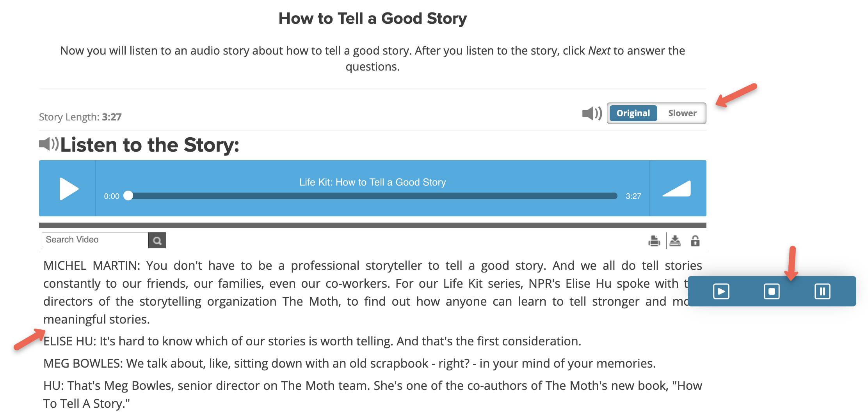Click the ELISE HU transcript line
The image size is (868, 414).
coord(312,341)
